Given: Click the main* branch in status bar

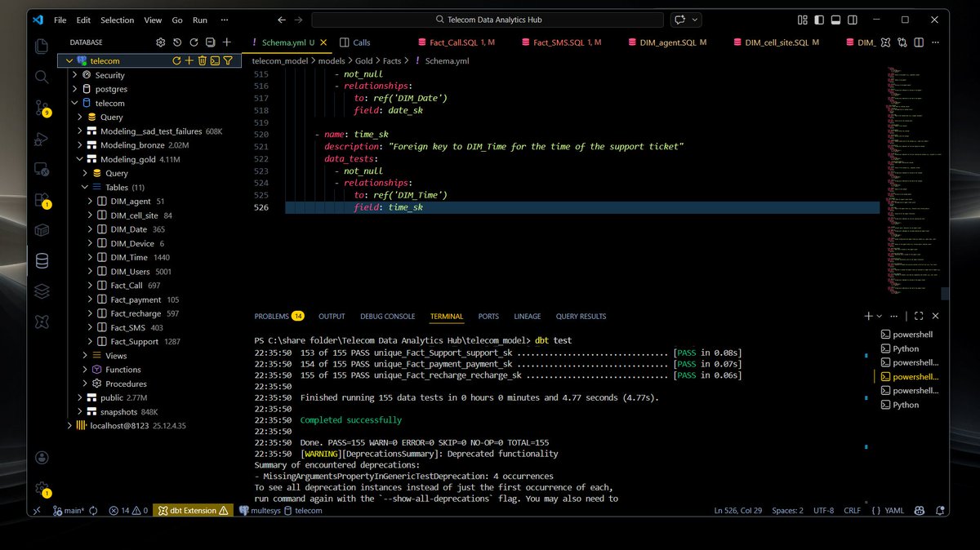Looking at the screenshot, I should (69, 510).
